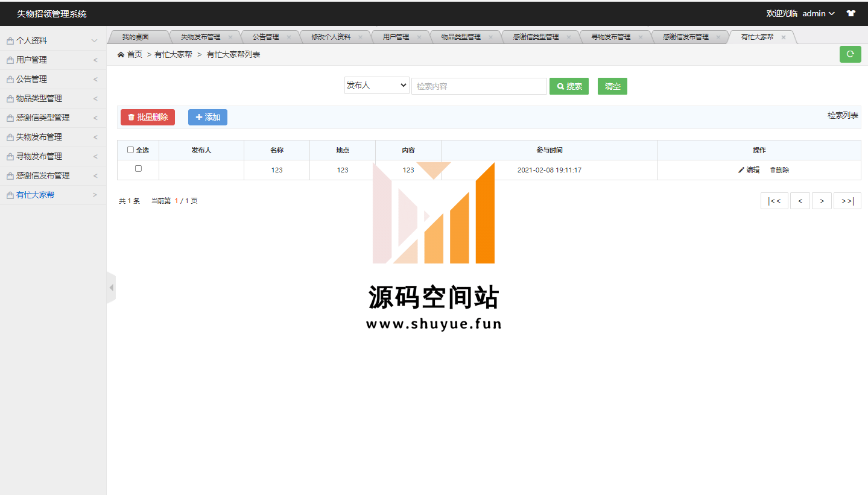Click the blue 添加 add button

[207, 117]
